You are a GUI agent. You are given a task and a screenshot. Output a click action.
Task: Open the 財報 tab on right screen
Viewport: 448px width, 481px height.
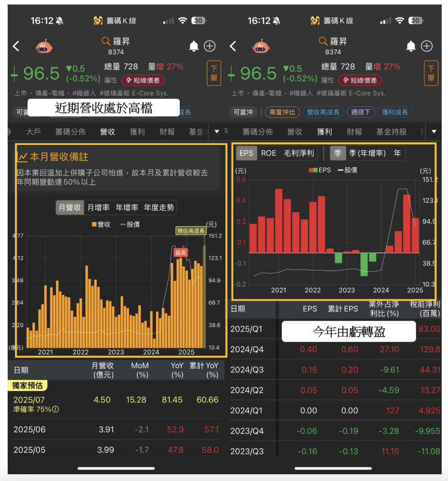[x=354, y=132]
